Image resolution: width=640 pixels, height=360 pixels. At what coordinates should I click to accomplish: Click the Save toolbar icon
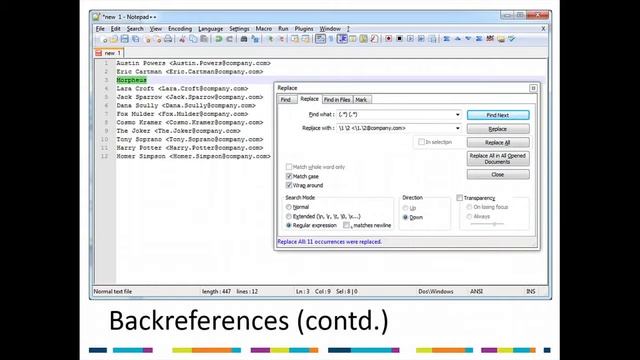click(124, 39)
